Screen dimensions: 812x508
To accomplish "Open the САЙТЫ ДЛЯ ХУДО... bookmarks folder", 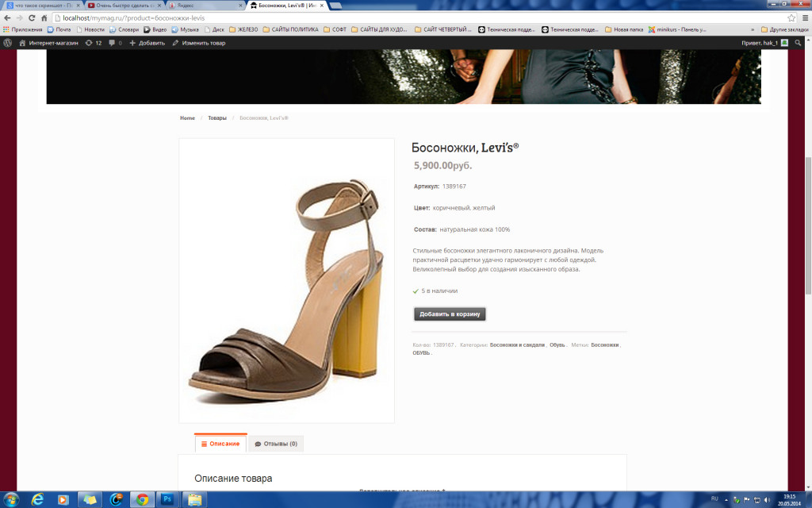I will pos(380,29).
